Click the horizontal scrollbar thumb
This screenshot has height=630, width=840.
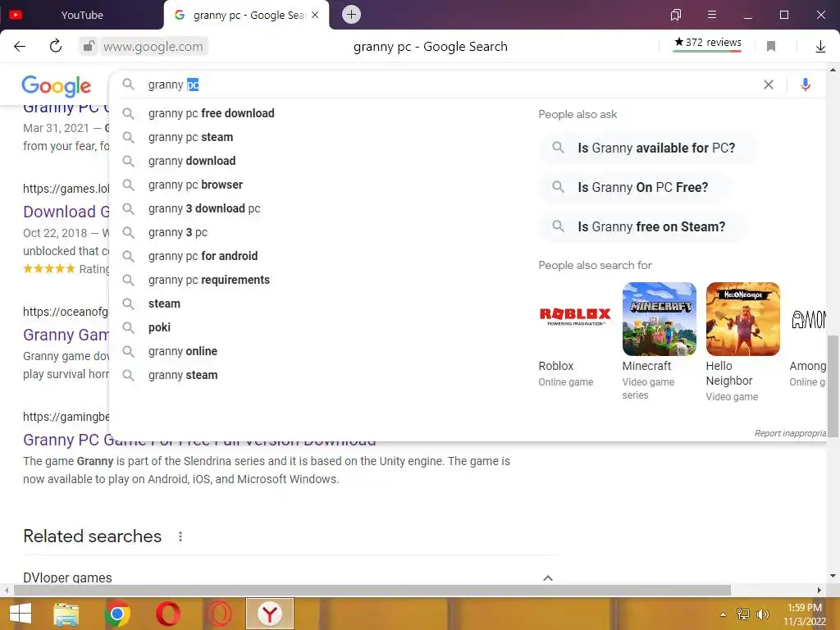tap(372, 590)
